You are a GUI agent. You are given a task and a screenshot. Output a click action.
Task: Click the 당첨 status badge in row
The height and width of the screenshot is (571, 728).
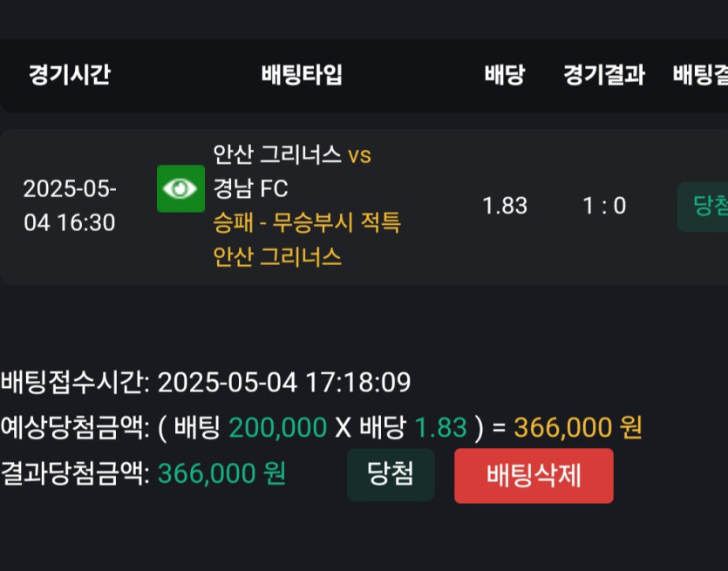(x=703, y=207)
